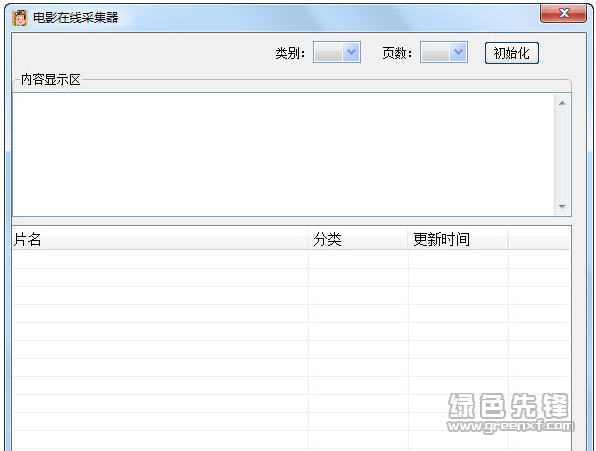Click the 内容显示区 group label
This screenshot has height=451, width=596.
point(51,79)
